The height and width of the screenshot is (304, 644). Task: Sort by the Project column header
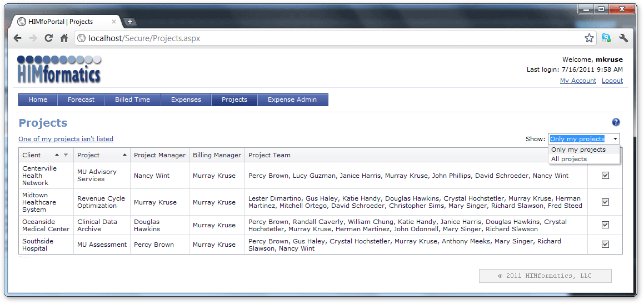click(89, 155)
